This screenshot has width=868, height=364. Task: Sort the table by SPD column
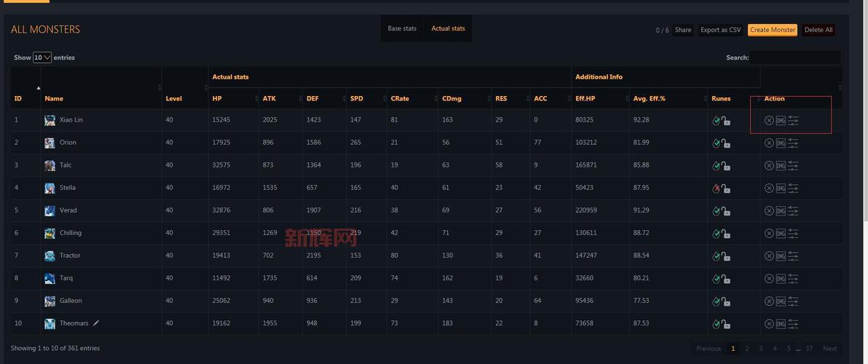[357, 98]
